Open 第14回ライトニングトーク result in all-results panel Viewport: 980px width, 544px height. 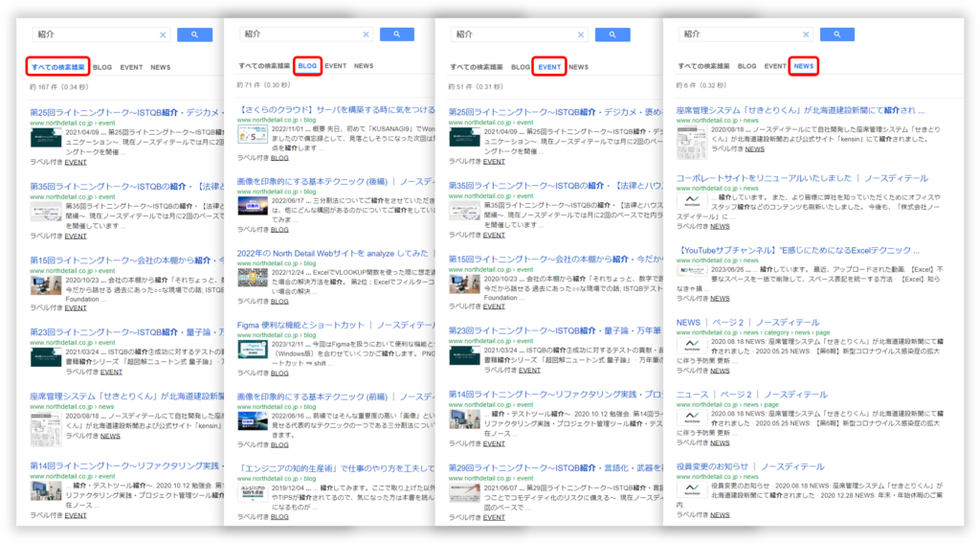(x=127, y=465)
